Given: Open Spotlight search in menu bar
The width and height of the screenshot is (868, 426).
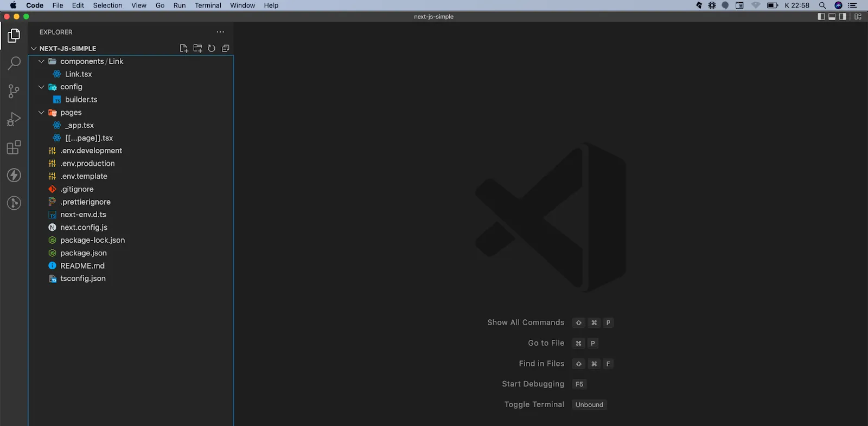Looking at the screenshot, I should coord(822,5).
